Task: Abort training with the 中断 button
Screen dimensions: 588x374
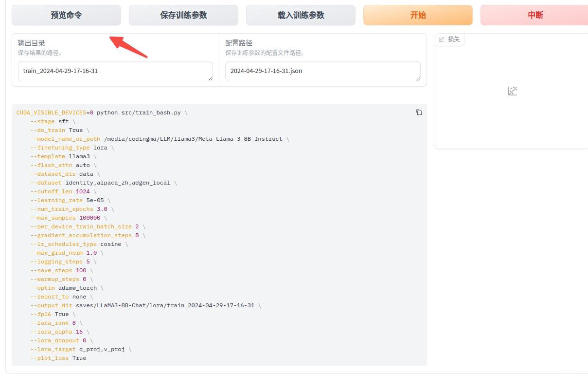Action: click(x=535, y=15)
